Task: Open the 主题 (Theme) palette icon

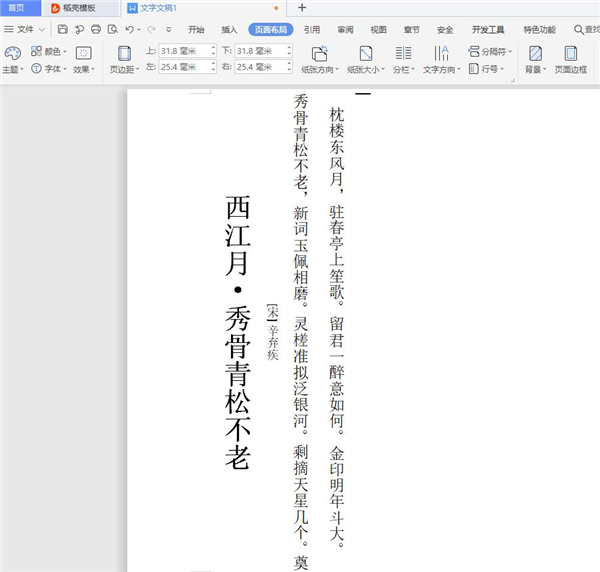Action: [12, 53]
